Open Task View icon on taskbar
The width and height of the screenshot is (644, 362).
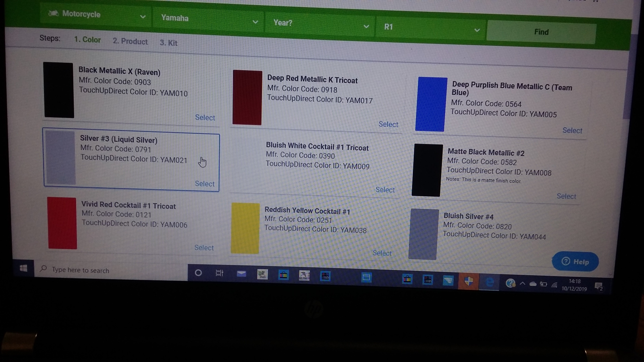pos(219,273)
